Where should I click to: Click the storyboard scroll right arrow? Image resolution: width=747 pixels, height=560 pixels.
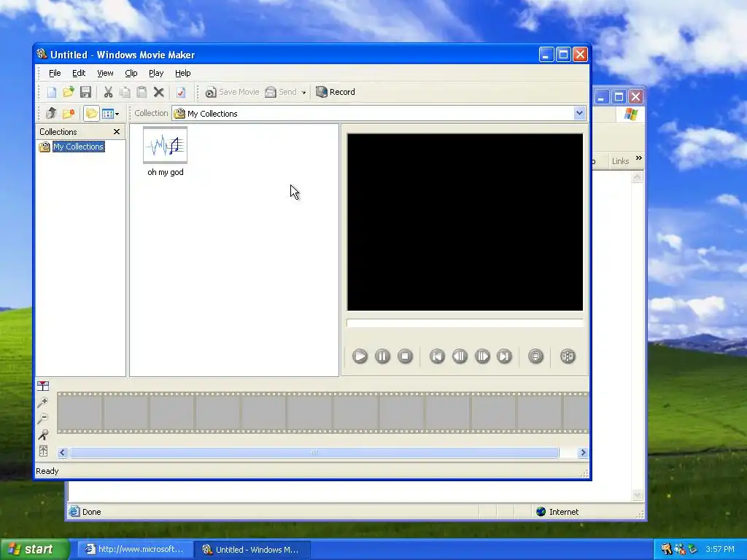coord(583,452)
